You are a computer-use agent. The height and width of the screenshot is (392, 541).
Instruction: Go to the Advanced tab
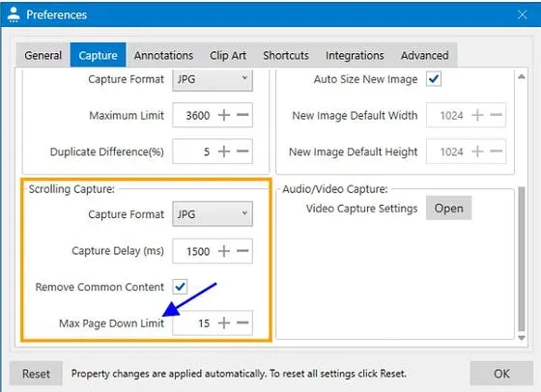tap(425, 55)
